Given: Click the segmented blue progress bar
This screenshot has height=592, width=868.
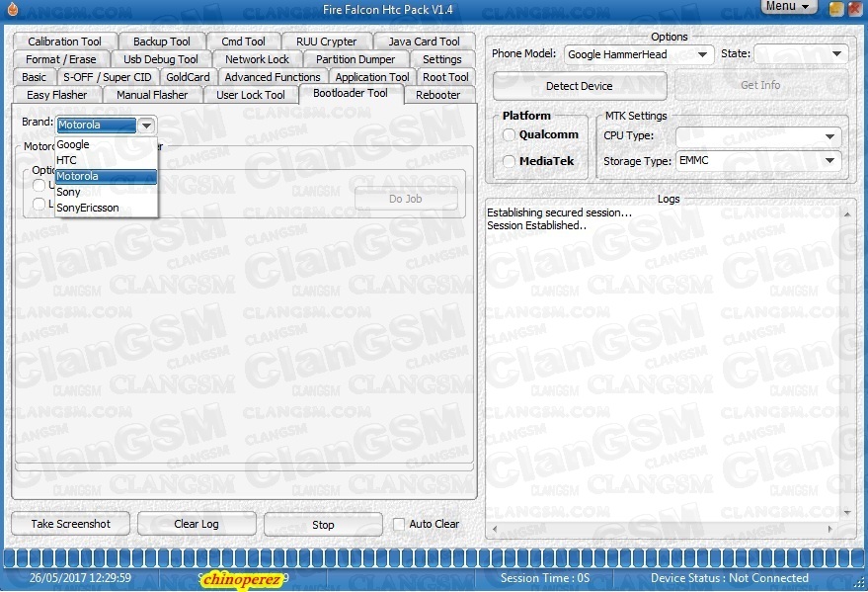Looking at the screenshot, I should click(434, 557).
